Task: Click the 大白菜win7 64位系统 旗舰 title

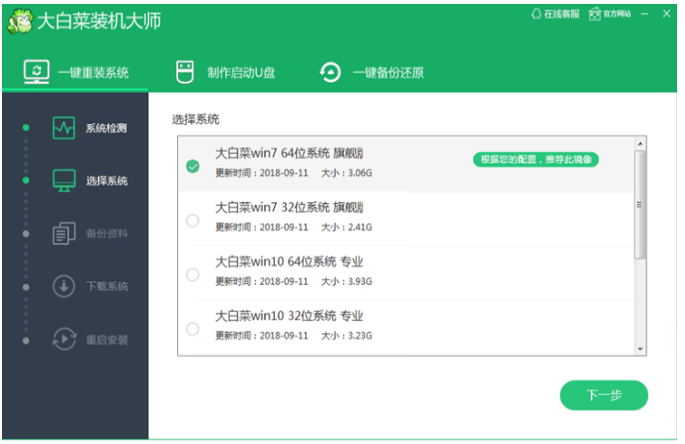Action: click(289, 153)
